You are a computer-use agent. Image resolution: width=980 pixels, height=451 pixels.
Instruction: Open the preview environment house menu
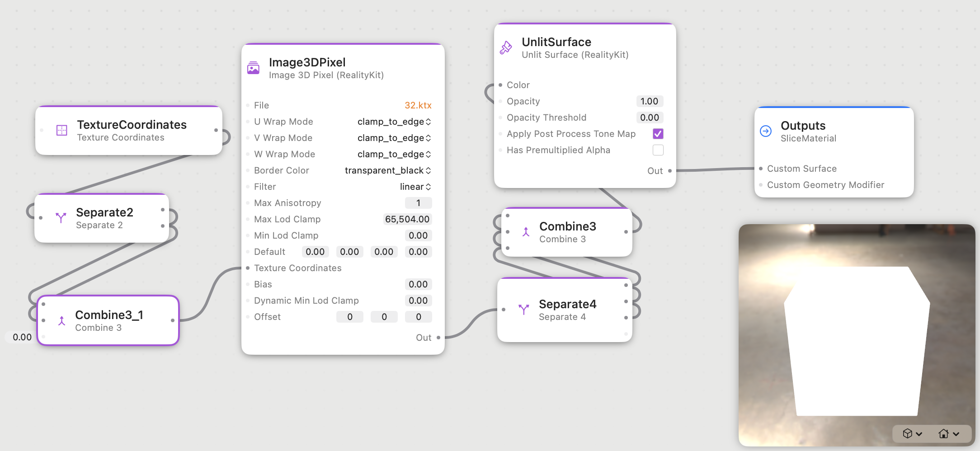tap(949, 433)
